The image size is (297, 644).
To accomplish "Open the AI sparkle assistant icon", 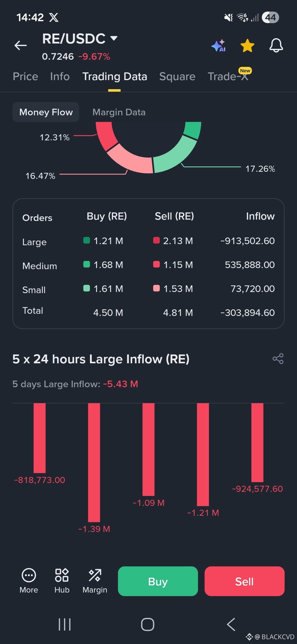I will (x=219, y=46).
